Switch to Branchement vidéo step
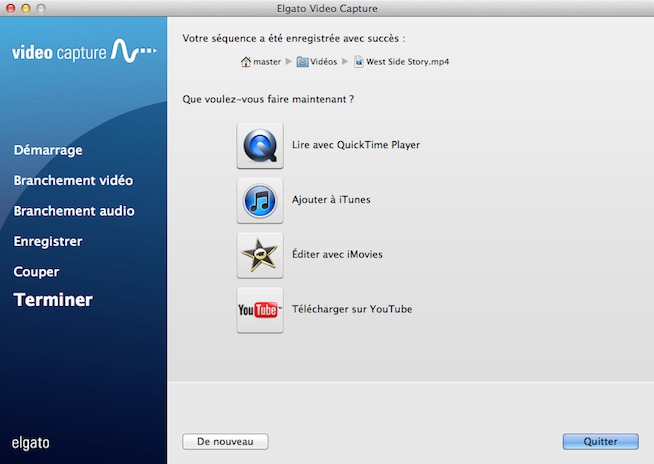Screen dimensions: 654x464 pos(73,181)
